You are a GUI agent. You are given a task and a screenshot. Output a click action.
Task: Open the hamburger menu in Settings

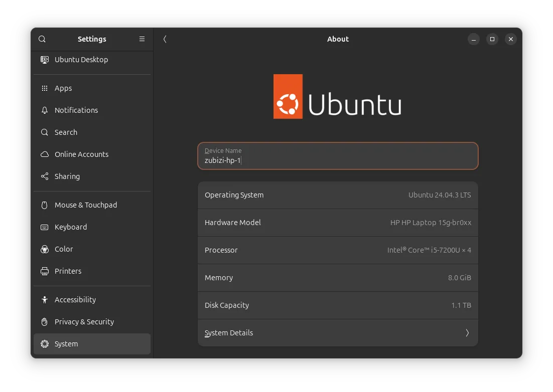pyautogui.click(x=142, y=39)
